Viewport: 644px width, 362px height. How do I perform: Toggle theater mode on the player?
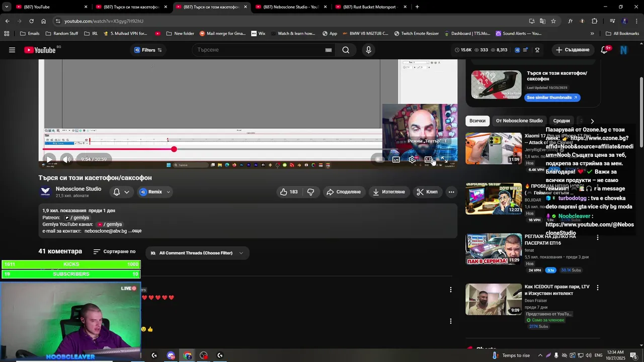pyautogui.click(x=428, y=159)
